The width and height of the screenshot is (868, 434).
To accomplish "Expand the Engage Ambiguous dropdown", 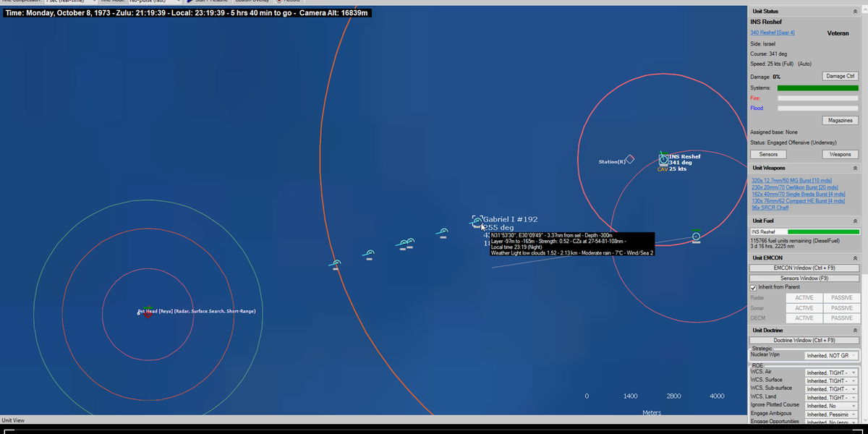I will pos(831,414).
